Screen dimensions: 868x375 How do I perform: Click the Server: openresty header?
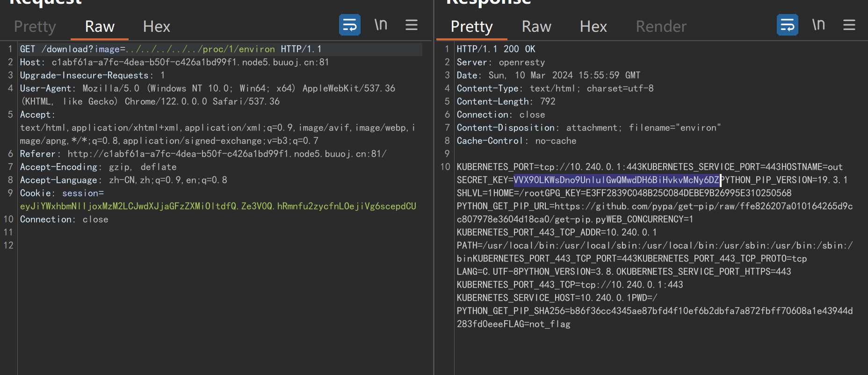coord(501,62)
